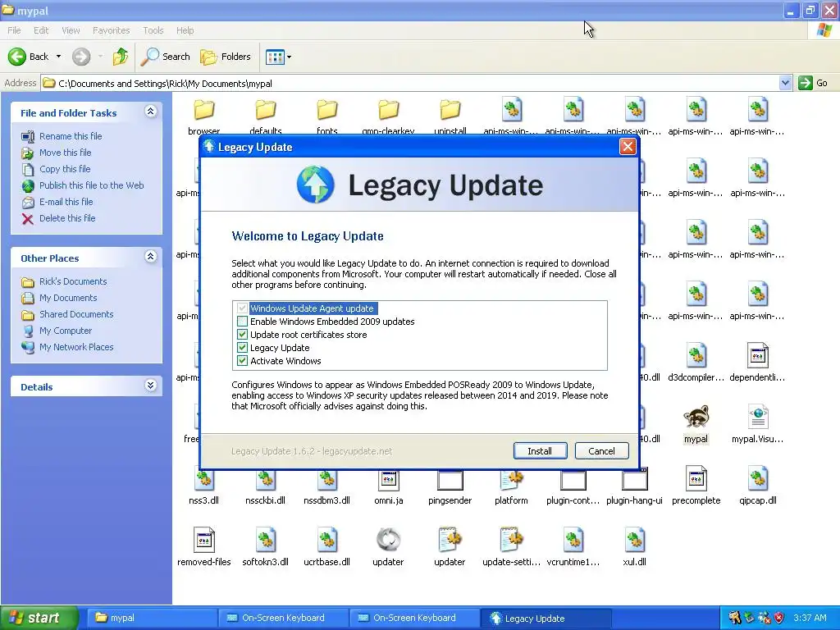This screenshot has width=840, height=630.
Task: Click Delete this file
Action: (67, 218)
